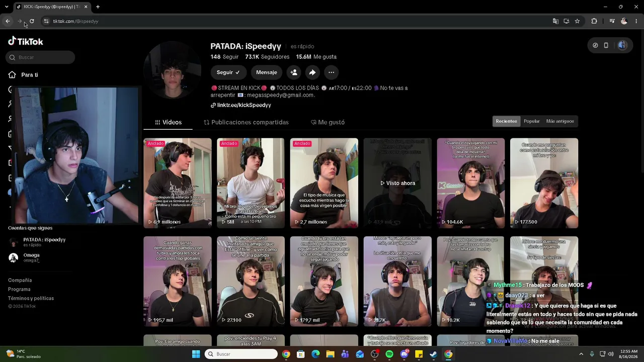The height and width of the screenshot is (362, 644).
Task: Reload the TikTok page
Action: coord(32,21)
